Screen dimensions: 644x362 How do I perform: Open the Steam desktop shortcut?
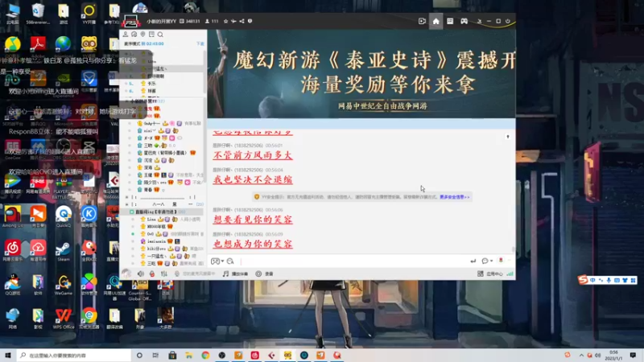64,252
